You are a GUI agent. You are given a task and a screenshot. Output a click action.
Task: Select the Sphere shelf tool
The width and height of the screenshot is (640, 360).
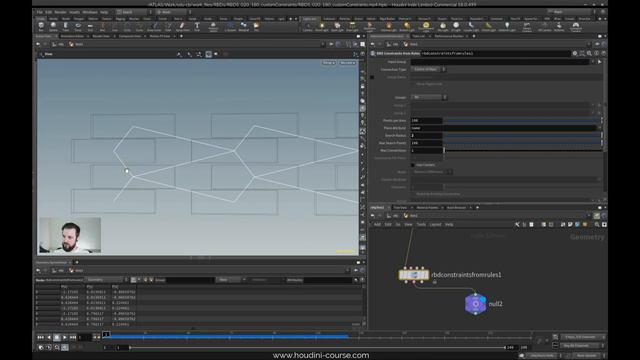coord(53,27)
